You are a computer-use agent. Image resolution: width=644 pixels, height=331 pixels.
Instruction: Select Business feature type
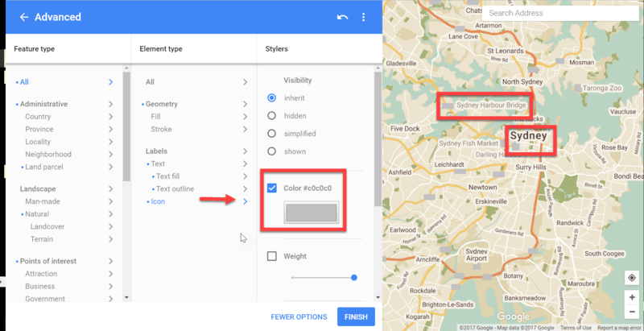coord(39,286)
